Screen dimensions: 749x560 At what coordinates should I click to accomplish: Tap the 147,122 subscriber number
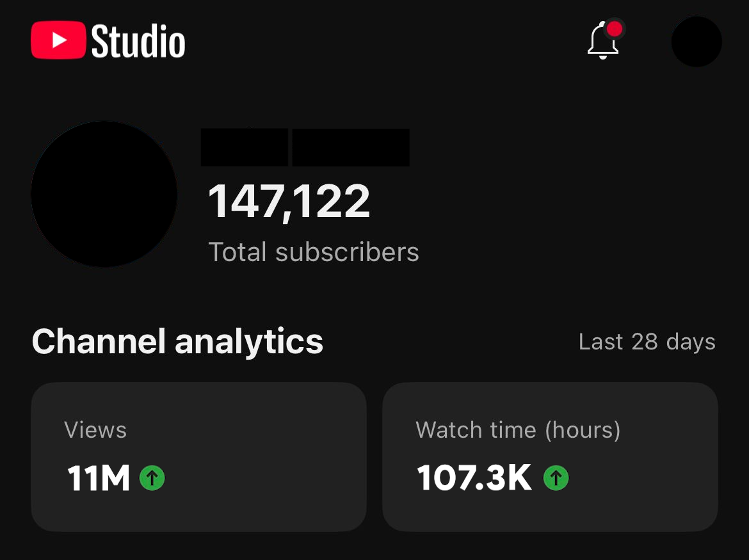(x=289, y=200)
